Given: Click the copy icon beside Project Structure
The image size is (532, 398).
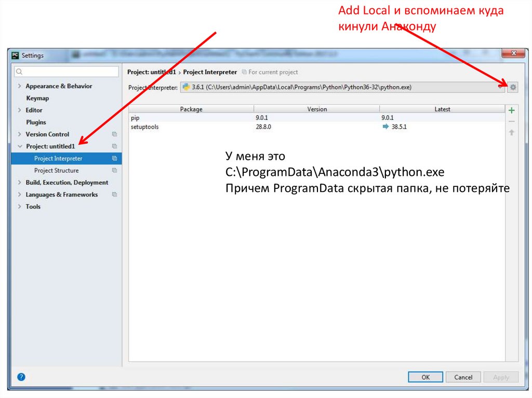Looking at the screenshot, I should (x=114, y=171).
